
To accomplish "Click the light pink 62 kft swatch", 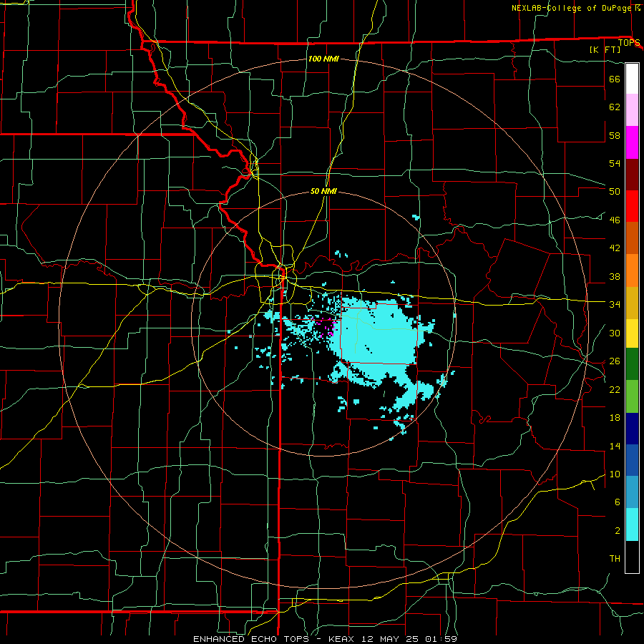I will 632,110.
